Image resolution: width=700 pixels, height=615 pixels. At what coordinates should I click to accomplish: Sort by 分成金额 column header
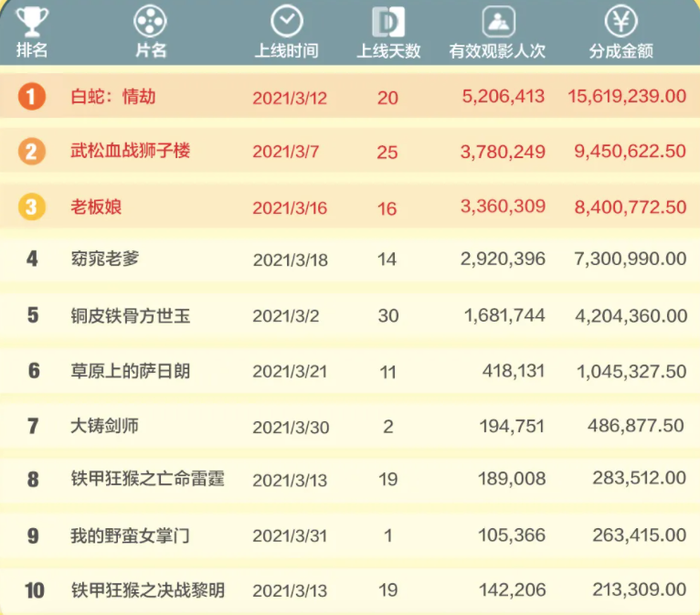click(x=622, y=51)
